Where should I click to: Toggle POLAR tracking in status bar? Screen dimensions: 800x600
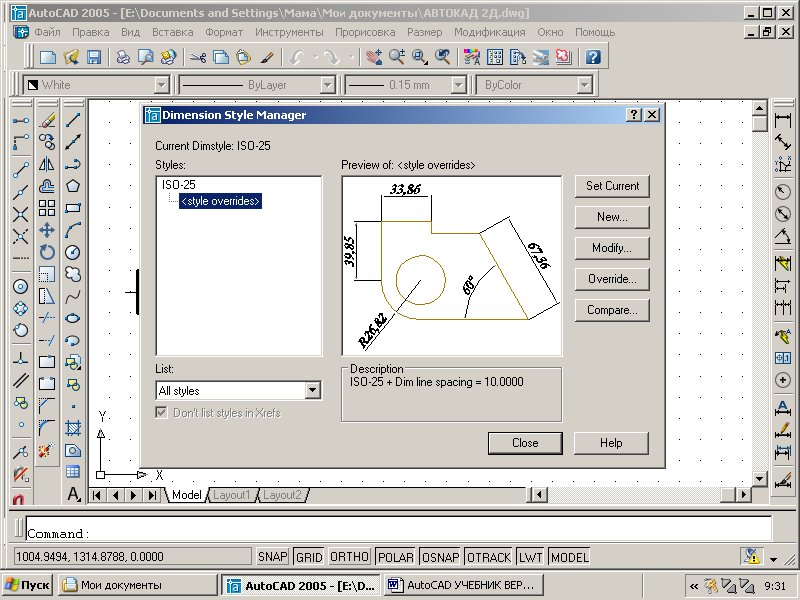(395, 557)
